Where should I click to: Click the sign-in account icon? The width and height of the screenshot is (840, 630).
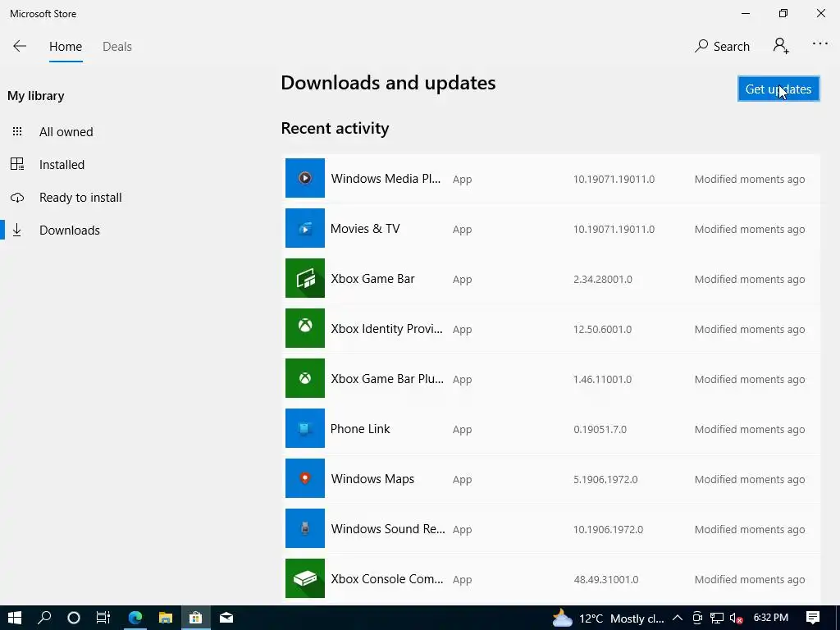click(781, 46)
